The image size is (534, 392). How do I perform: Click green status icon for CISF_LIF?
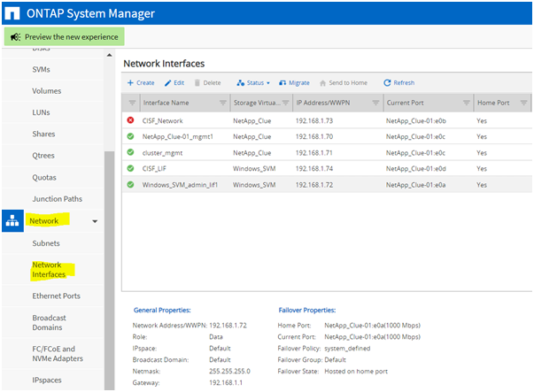[130, 168]
